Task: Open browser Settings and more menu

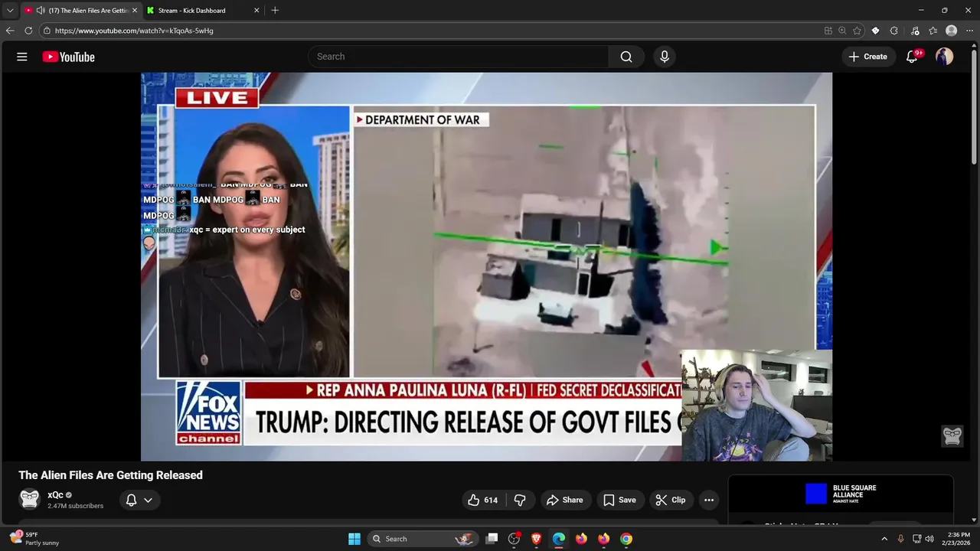Action: (969, 31)
